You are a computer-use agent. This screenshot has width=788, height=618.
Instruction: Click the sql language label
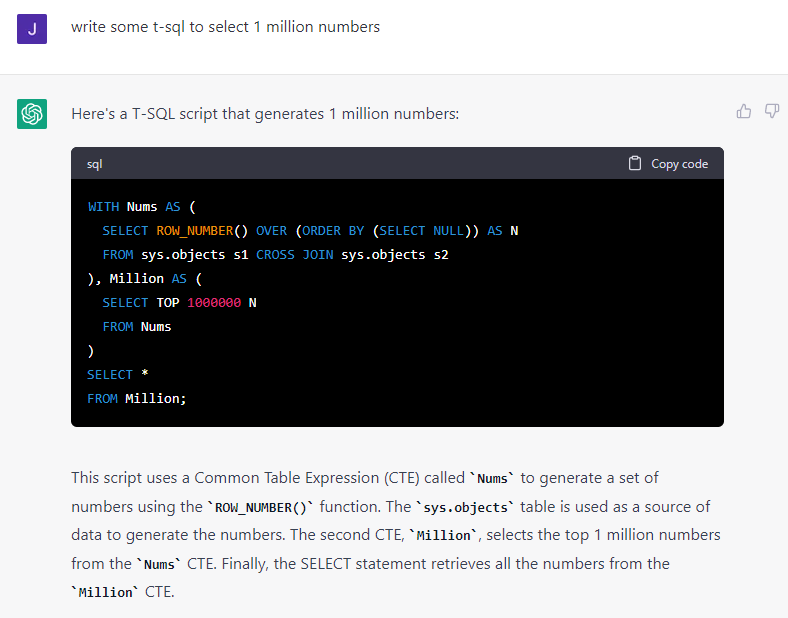95,164
